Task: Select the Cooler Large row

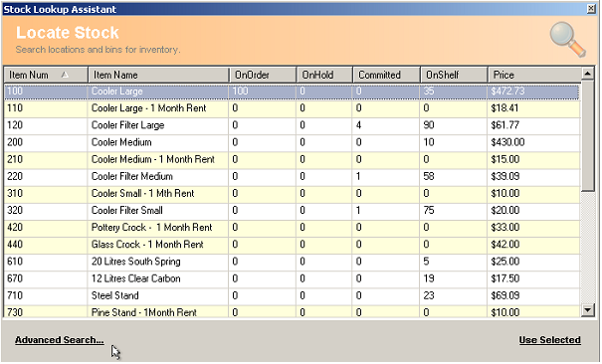Action: tap(292, 91)
